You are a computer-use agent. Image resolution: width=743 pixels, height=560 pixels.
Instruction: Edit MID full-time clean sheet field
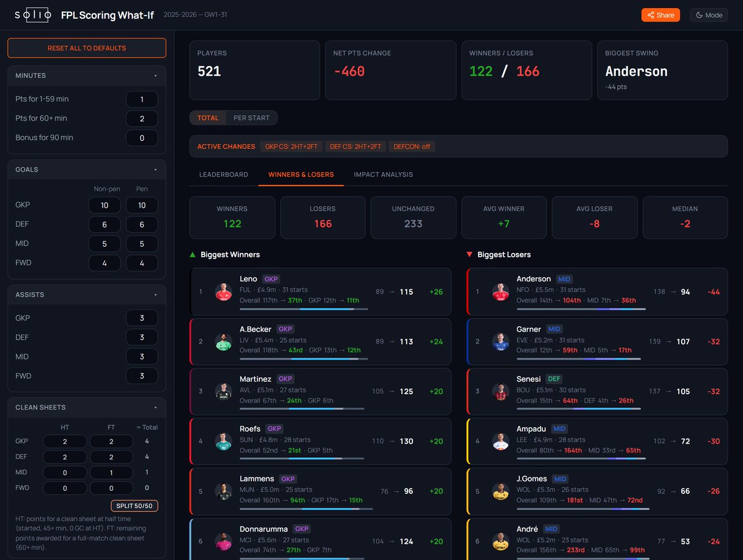pyautogui.click(x=111, y=472)
